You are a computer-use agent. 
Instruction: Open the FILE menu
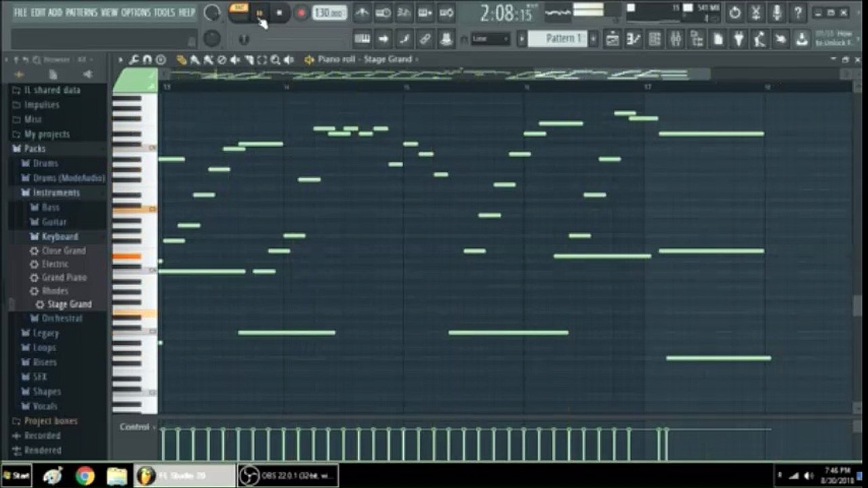click(20, 13)
